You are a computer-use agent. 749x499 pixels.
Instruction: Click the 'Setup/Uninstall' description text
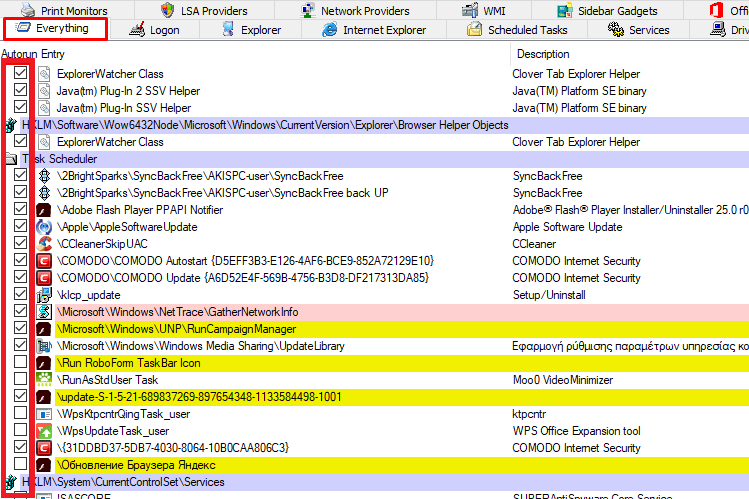(549, 295)
